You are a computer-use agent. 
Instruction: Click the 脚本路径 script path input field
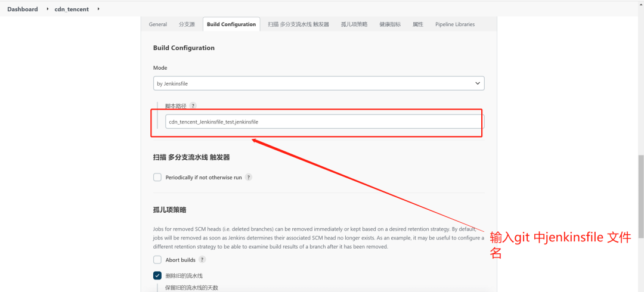pyautogui.click(x=324, y=122)
